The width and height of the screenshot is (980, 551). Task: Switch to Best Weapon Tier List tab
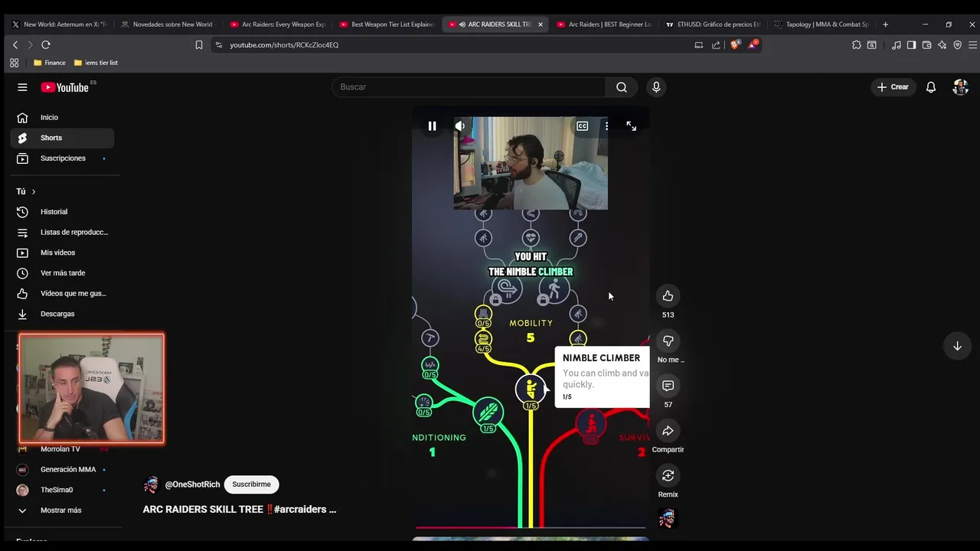pos(387,24)
